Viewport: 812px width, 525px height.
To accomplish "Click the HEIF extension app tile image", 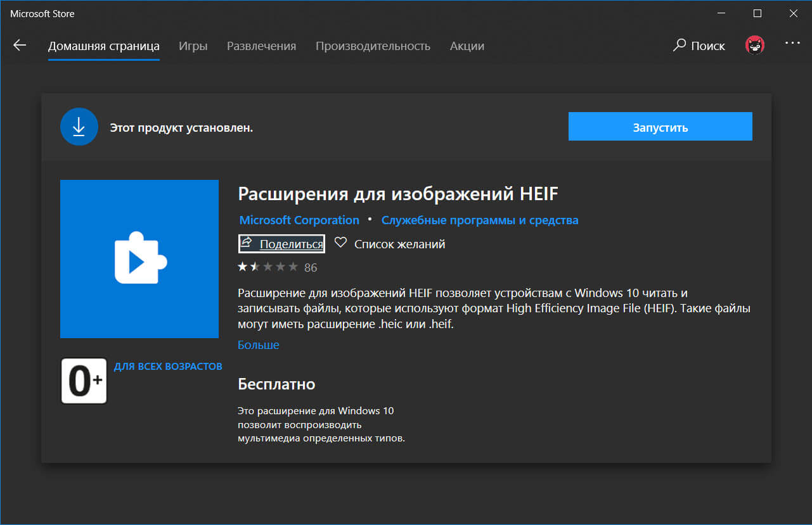I will point(139,259).
